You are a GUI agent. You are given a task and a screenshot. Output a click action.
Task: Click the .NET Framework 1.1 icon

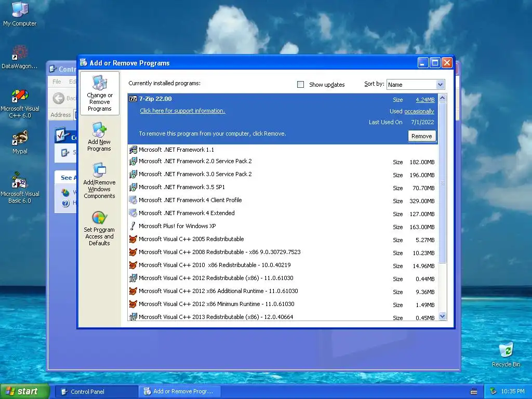point(133,150)
